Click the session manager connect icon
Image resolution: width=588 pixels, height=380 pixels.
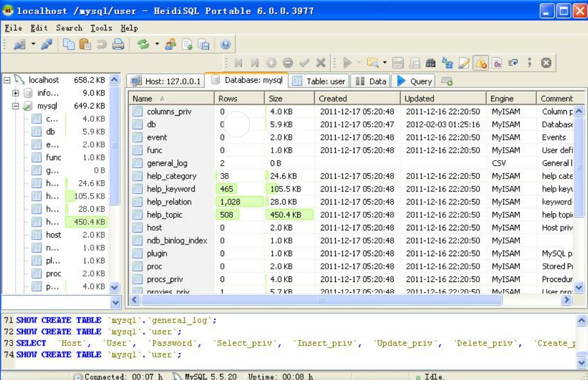pos(20,45)
